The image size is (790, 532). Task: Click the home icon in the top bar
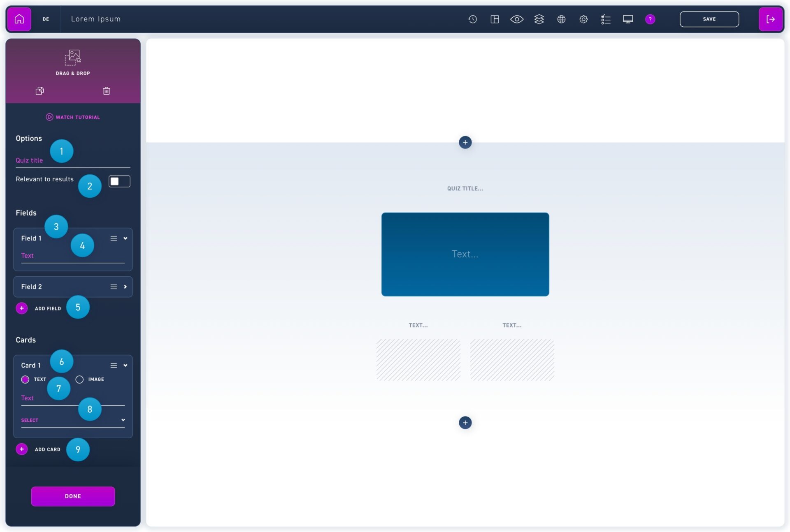(19, 19)
